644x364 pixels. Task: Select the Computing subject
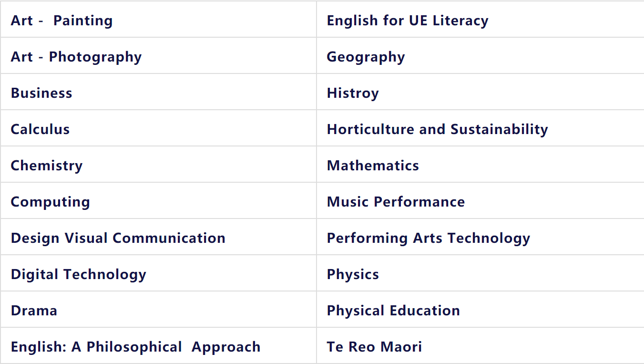click(x=50, y=202)
